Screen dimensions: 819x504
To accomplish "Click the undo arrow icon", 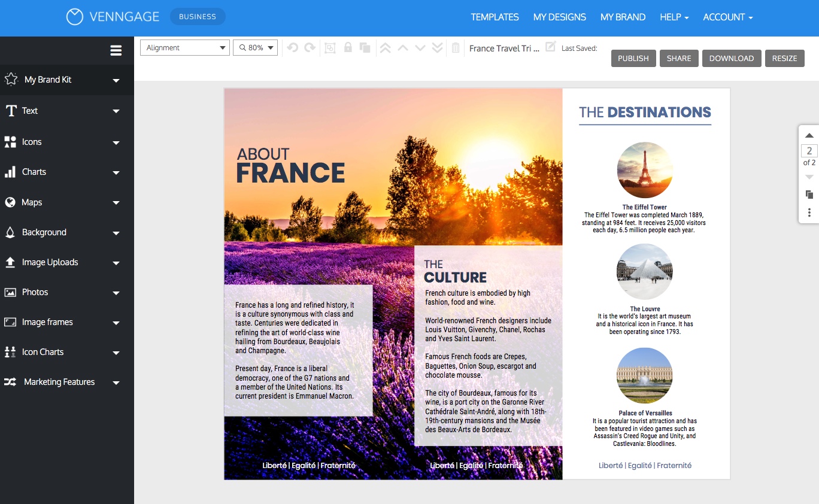I will (292, 48).
